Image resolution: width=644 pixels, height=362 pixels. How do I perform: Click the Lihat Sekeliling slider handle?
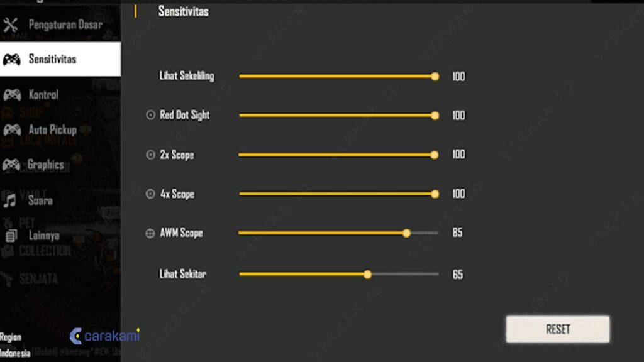click(435, 77)
